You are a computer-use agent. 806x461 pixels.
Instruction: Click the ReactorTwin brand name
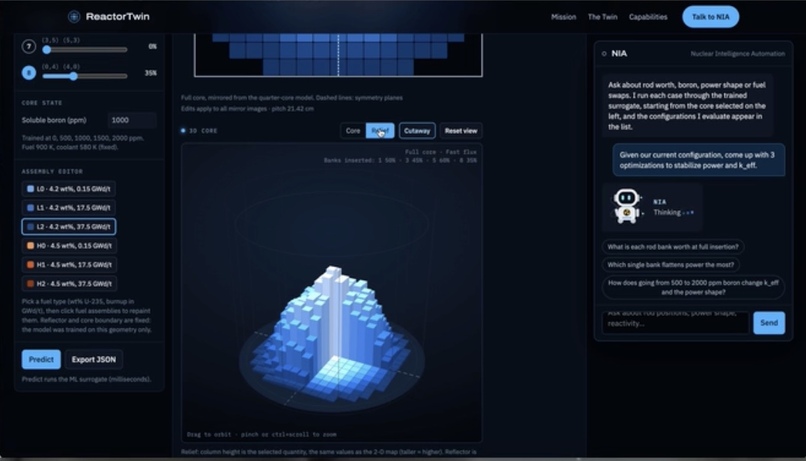118,16
